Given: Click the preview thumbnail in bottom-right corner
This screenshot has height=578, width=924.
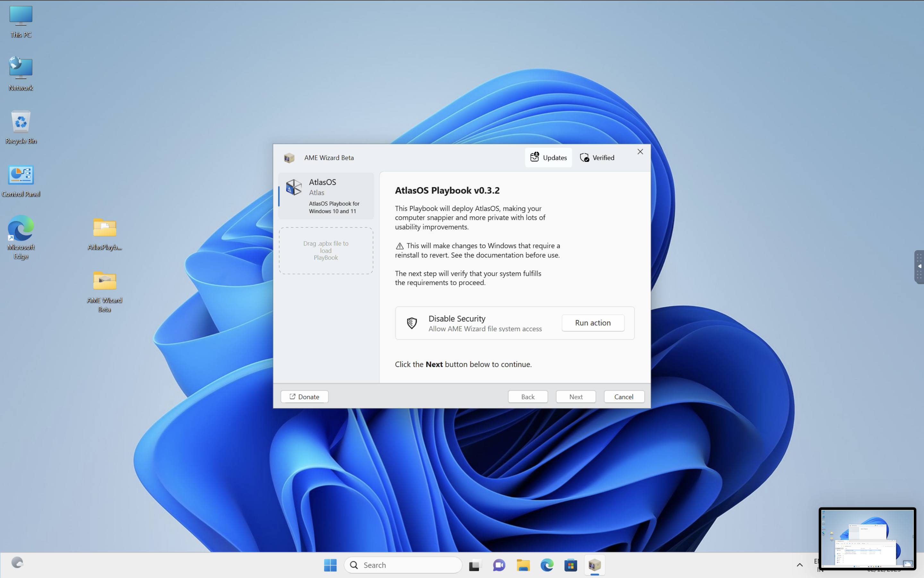Looking at the screenshot, I should (x=867, y=538).
